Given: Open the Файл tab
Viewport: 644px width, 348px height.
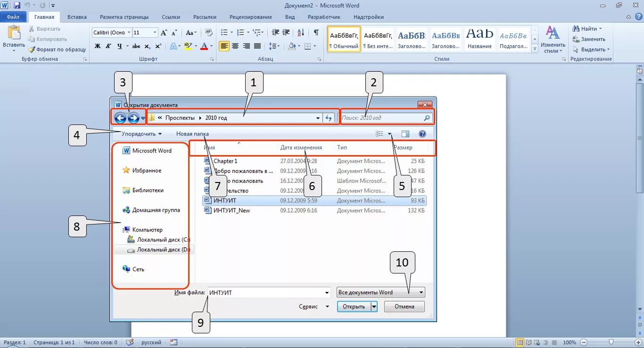Looking at the screenshot, I should (13, 17).
